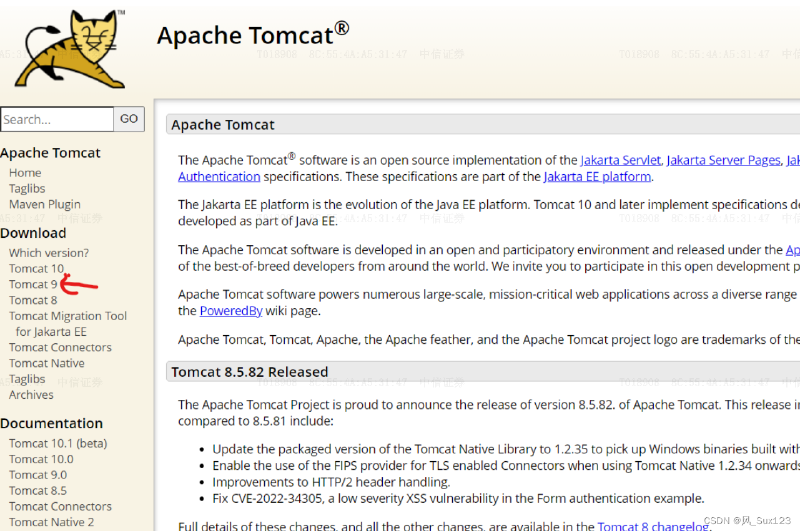Click the Apache Tomcat page title heading

click(x=253, y=35)
